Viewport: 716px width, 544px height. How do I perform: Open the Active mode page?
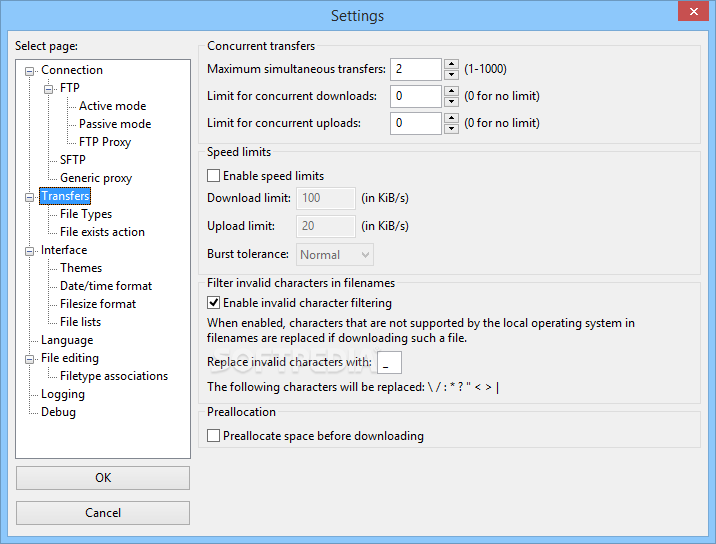pos(112,106)
